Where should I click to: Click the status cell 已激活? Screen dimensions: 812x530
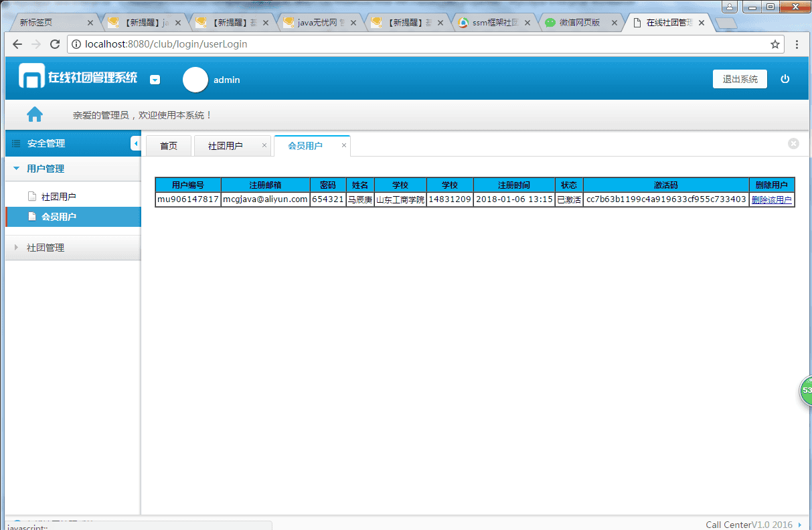coord(569,199)
